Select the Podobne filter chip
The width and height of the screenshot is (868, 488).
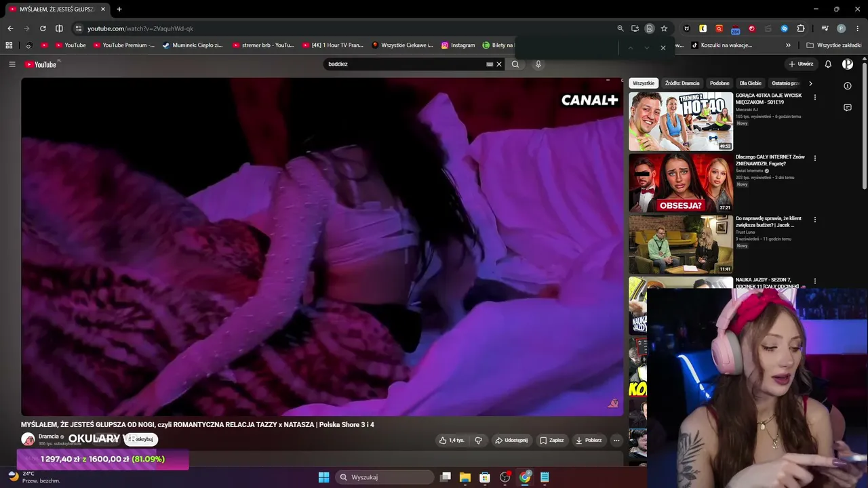click(719, 83)
